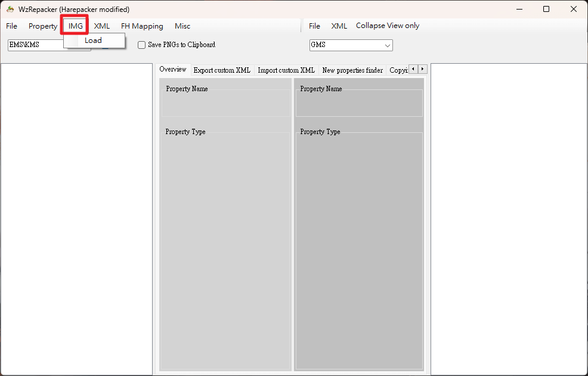Open the EMS\KMS version combo box

49,45
